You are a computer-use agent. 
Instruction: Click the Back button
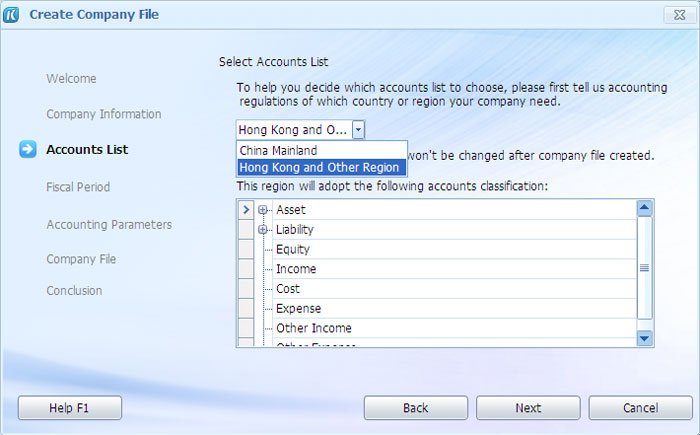click(416, 408)
